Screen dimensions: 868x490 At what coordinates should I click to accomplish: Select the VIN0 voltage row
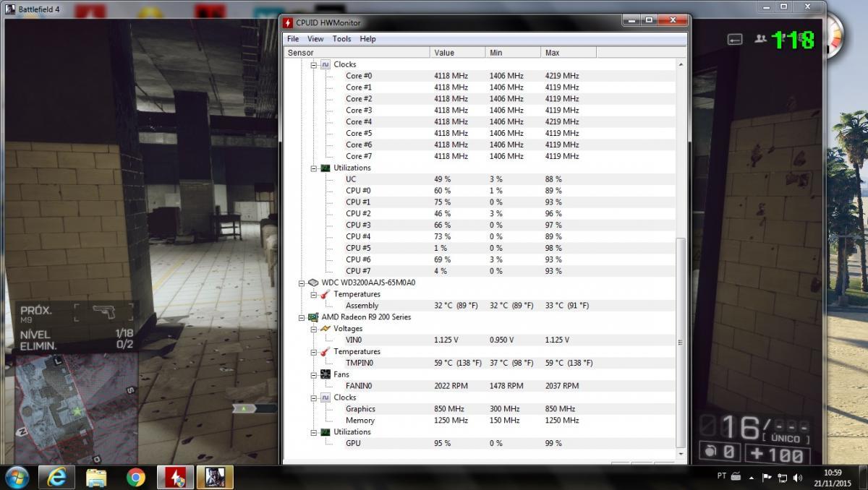click(x=480, y=340)
